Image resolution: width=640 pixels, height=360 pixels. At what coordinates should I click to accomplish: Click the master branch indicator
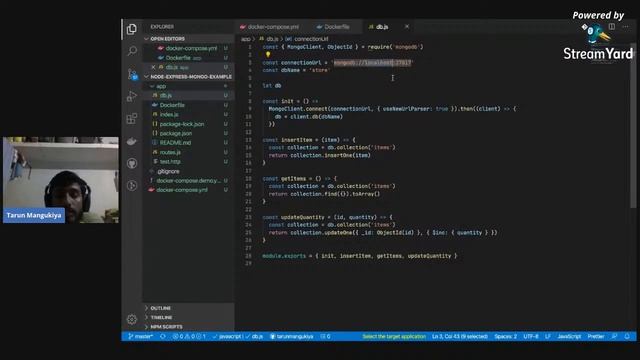(x=140, y=336)
